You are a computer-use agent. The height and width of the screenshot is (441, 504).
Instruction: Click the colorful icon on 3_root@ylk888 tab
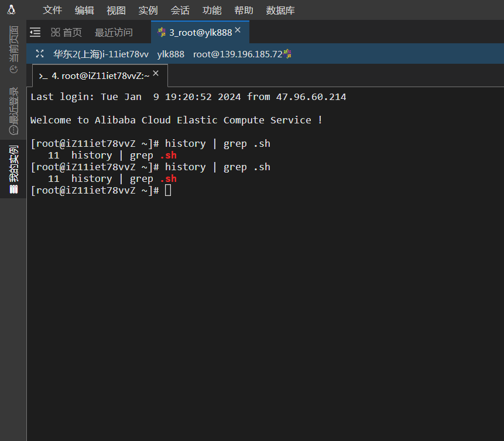pyautogui.click(x=162, y=32)
